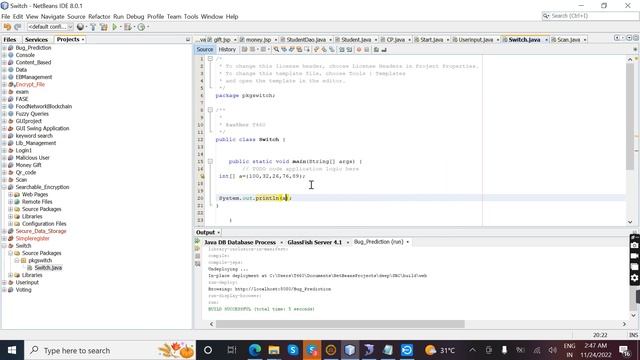Open the Debug Project dropdown arrow
This screenshot has height=360, width=640.
(x=134, y=27)
